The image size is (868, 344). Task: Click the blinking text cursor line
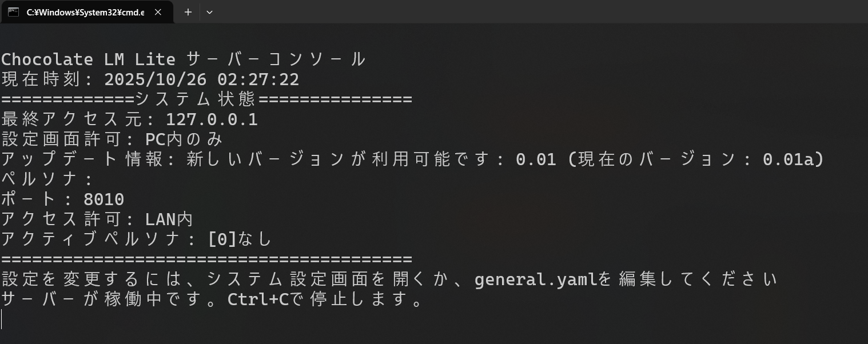[2, 319]
